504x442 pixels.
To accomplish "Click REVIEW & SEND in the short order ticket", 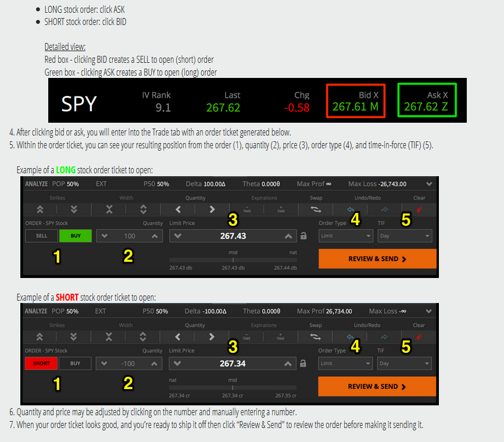I will pyautogui.click(x=377, y=386).
